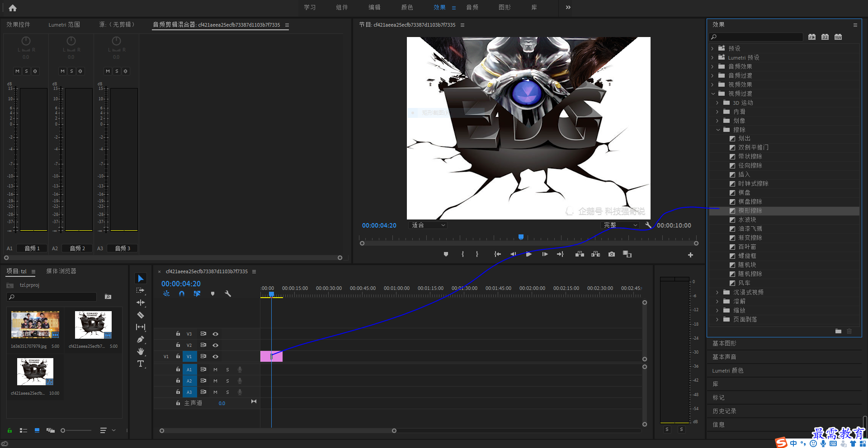Go to Out point in monitor
This screenshot has height=448, width=868.
(560, 254)
